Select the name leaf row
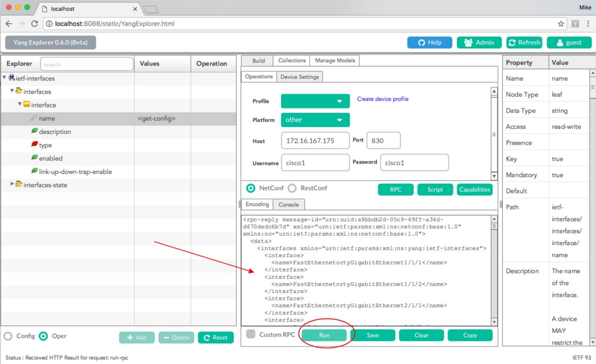This screenshot has height=364, width=596. [118, 118]
